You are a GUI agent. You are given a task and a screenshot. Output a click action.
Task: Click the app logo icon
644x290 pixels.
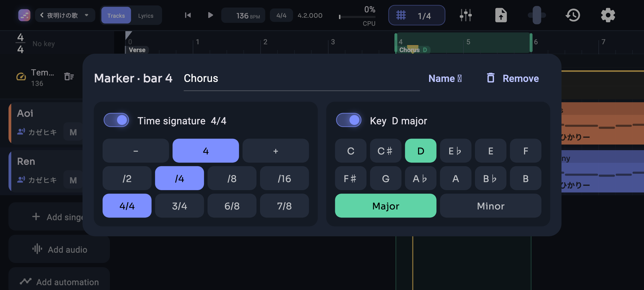click(24, 15)
